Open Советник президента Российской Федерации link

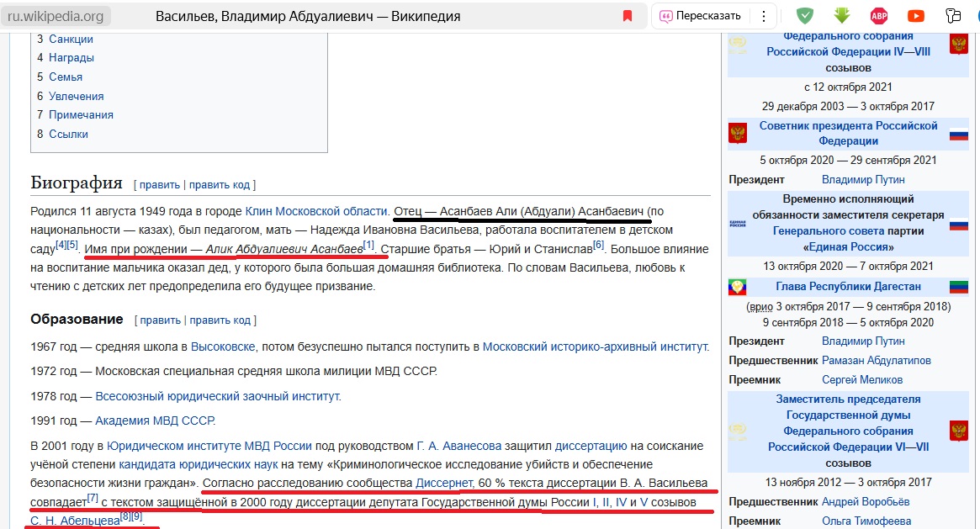pyautogui.click(x=848, y=133)
